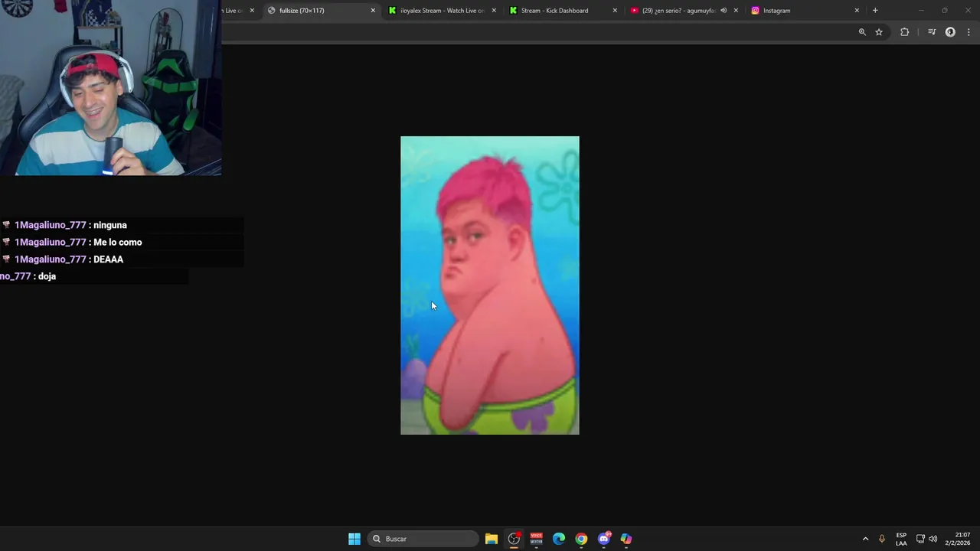Open Voicemeeter from the taskbar
This screenshot has width=980, height=551.
click(536, 539)
